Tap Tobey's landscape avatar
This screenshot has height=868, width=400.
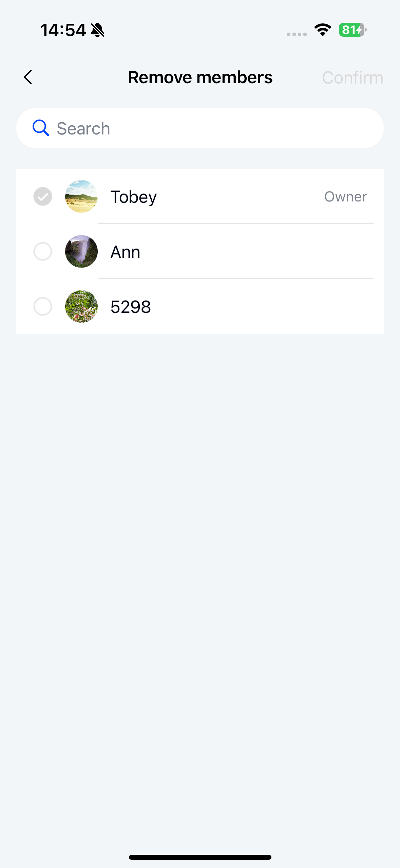(x=81, y=196)
